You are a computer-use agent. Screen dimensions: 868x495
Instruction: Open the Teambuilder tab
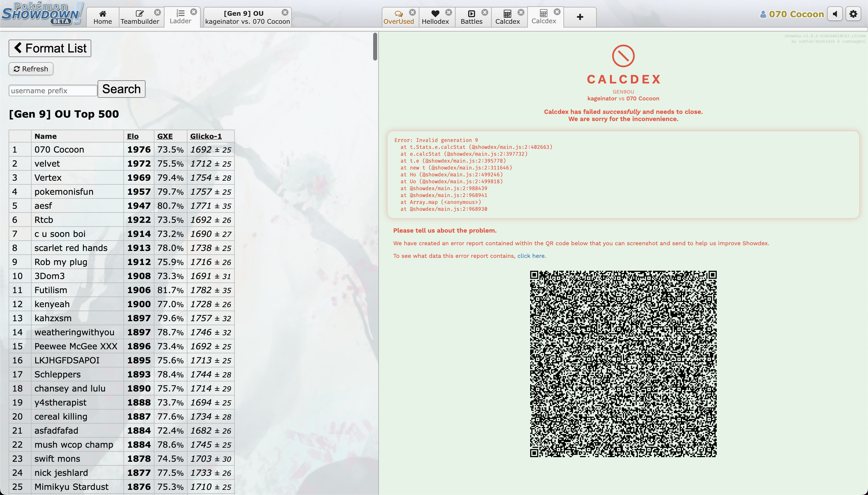click(140, 17)
